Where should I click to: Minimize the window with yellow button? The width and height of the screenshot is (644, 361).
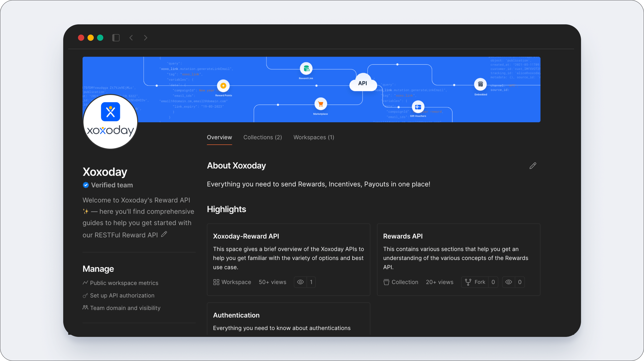pyautogui.click(x=90, y=38)
